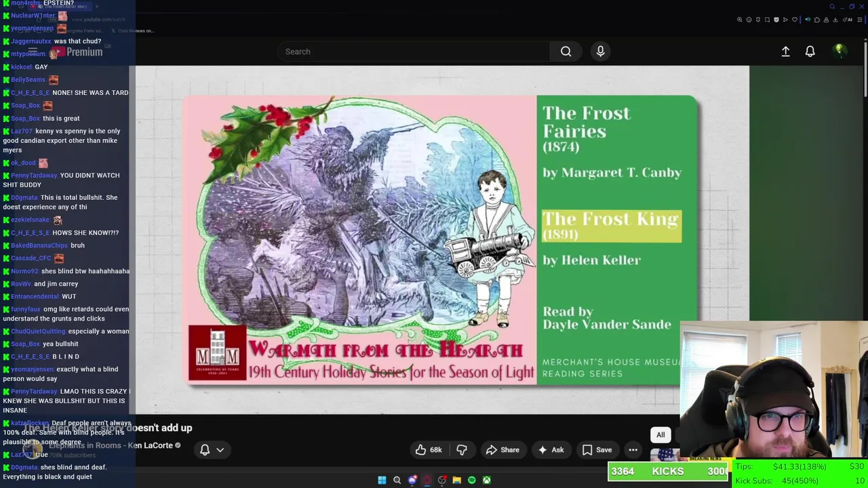This screenshot has width=868, height=488.
Task: Open the more actions three-dot menu
Action: tap(633, 450)
